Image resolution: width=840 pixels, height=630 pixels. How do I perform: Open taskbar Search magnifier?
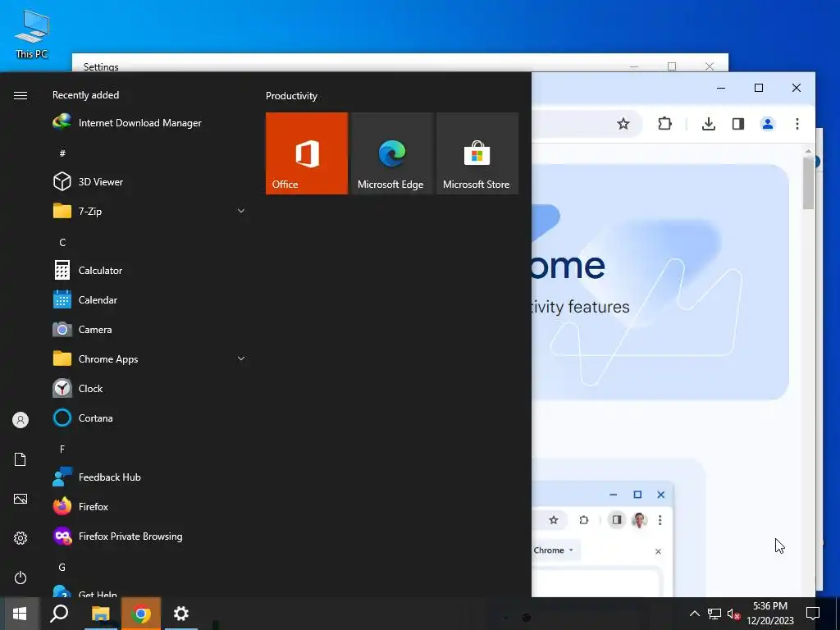coord(59,614)
